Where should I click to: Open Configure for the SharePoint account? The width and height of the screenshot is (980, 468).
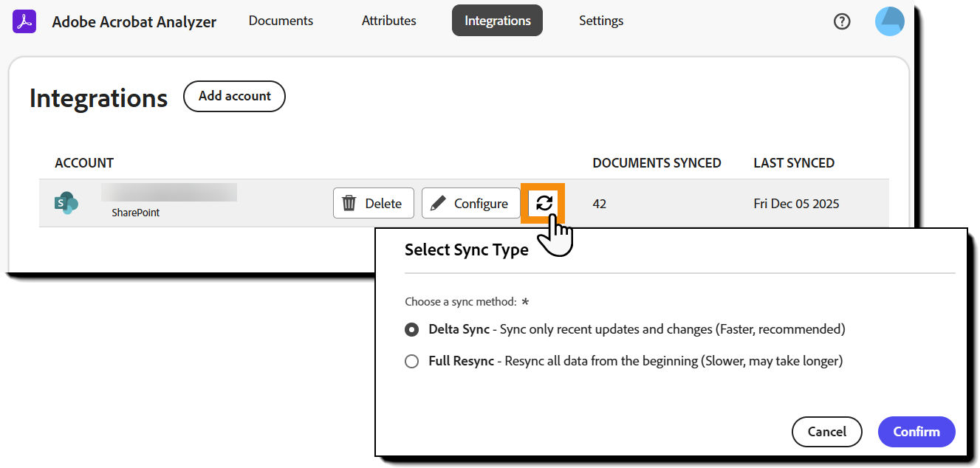click(470, 202)
